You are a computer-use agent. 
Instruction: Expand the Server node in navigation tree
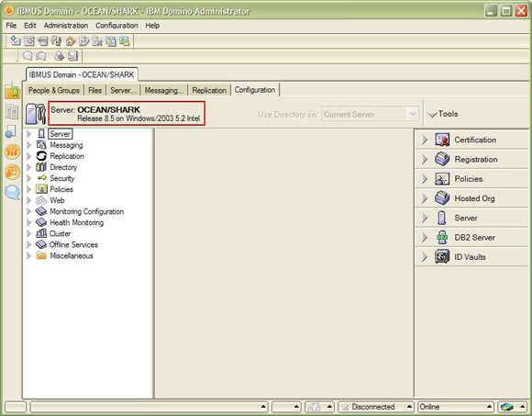[29, 134]
